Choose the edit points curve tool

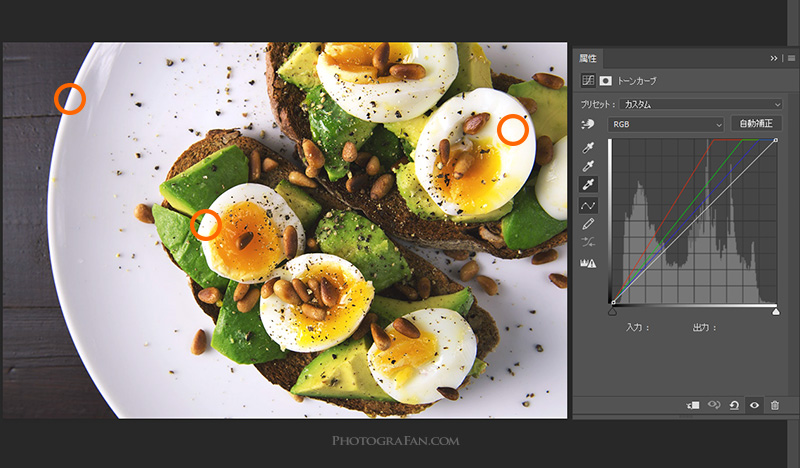(x=588, y=206)
